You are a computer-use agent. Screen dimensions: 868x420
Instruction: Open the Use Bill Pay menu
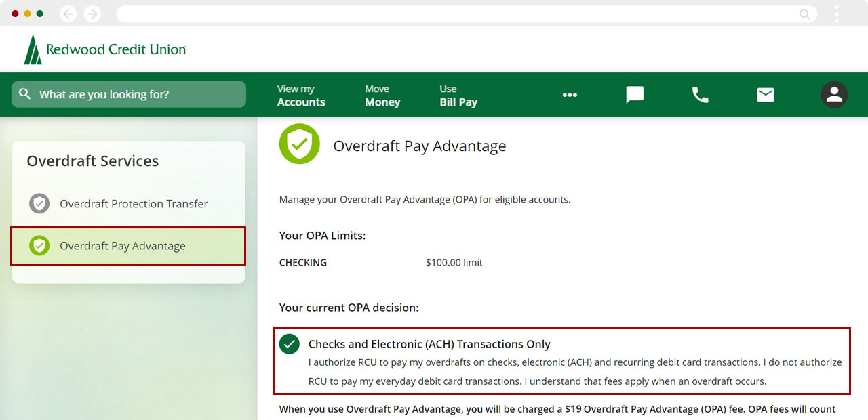(458, 96)
